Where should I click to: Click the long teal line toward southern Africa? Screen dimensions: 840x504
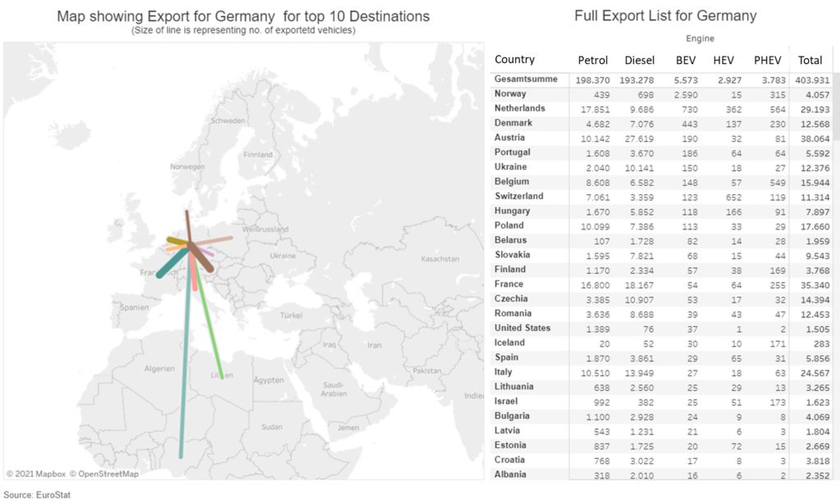point(185,369)
